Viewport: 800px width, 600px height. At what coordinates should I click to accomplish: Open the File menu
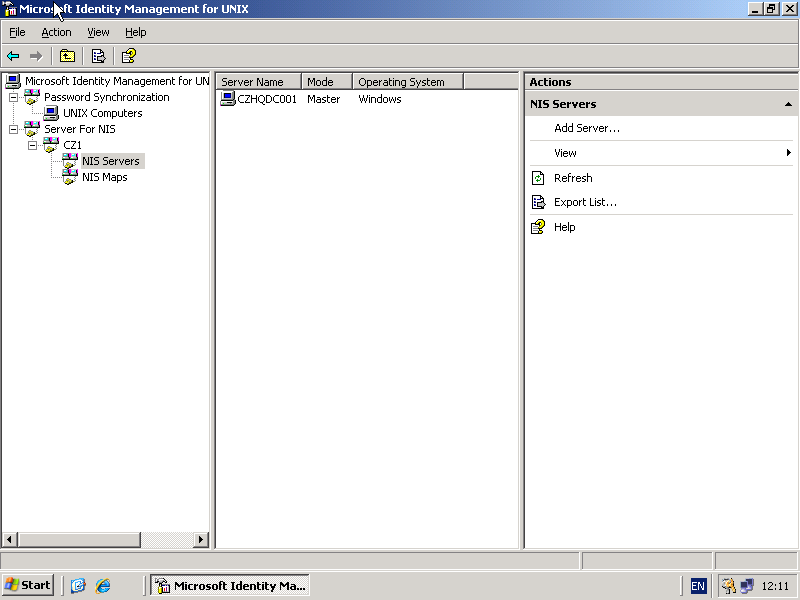coord(17,32)
